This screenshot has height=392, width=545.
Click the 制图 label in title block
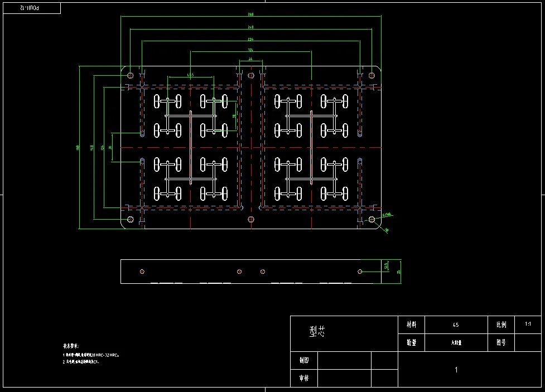click(304, 360)
